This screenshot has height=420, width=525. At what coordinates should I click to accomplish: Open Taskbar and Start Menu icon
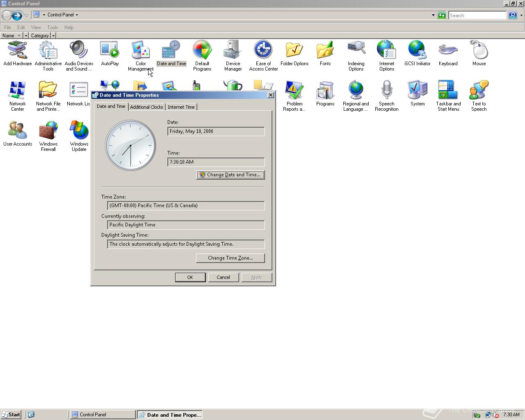click(x=448, y=96)
